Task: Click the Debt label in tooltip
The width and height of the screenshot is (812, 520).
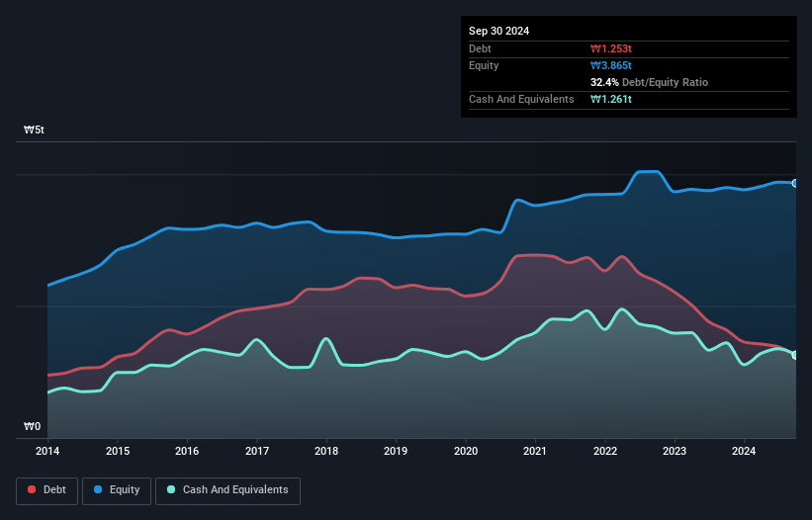Action: pos(480,48)
